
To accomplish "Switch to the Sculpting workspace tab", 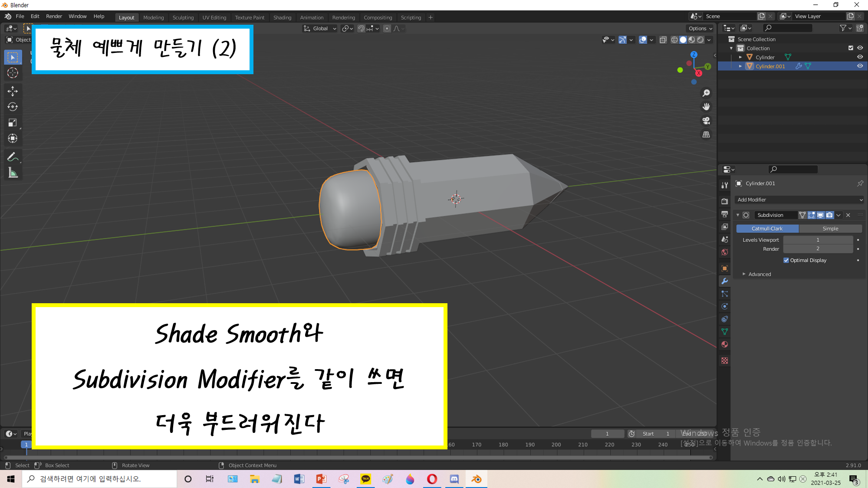I will (x=183, y=17).
